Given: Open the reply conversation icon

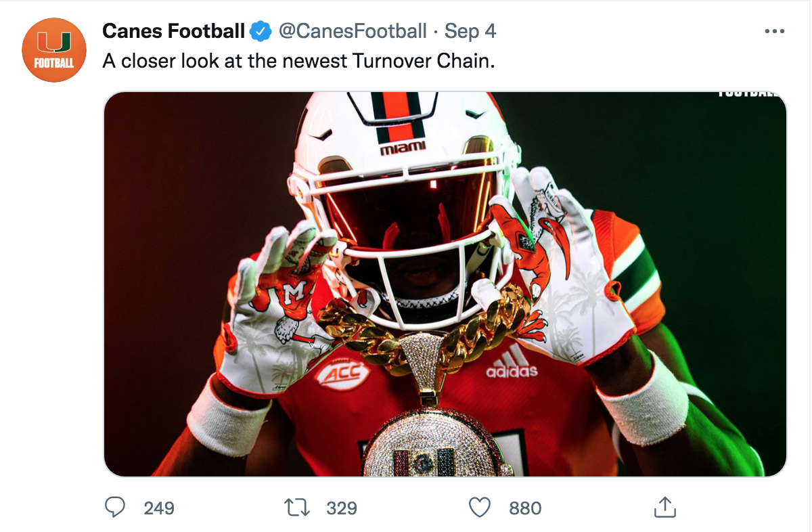Looking at the screenshot, I should pyautogui.click(x=115, y=508).
